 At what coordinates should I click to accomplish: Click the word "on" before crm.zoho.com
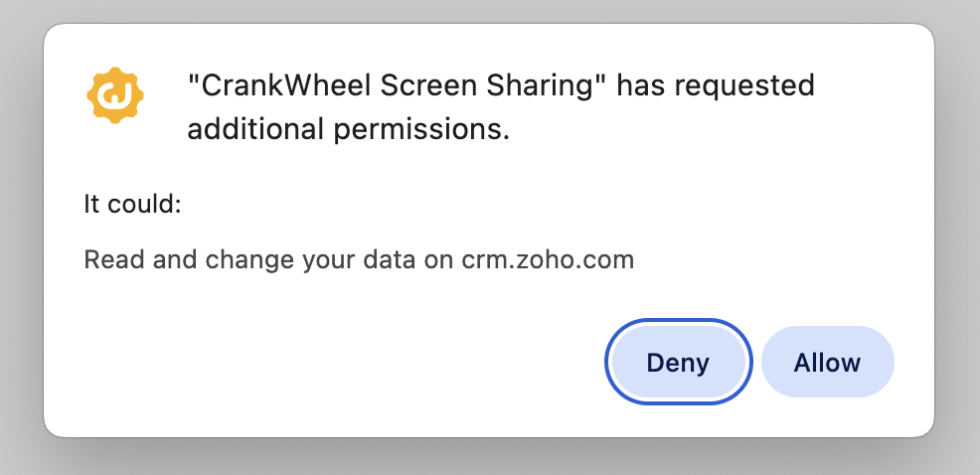point(443,260)
